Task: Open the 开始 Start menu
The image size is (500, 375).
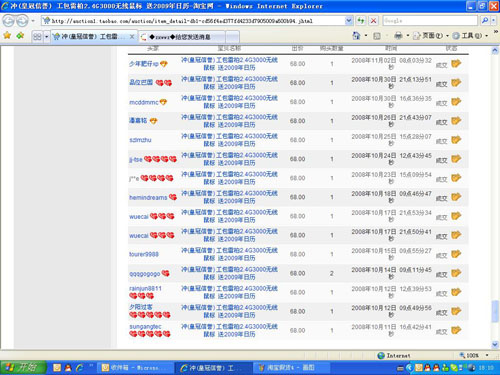Action: tap(23, 367)
